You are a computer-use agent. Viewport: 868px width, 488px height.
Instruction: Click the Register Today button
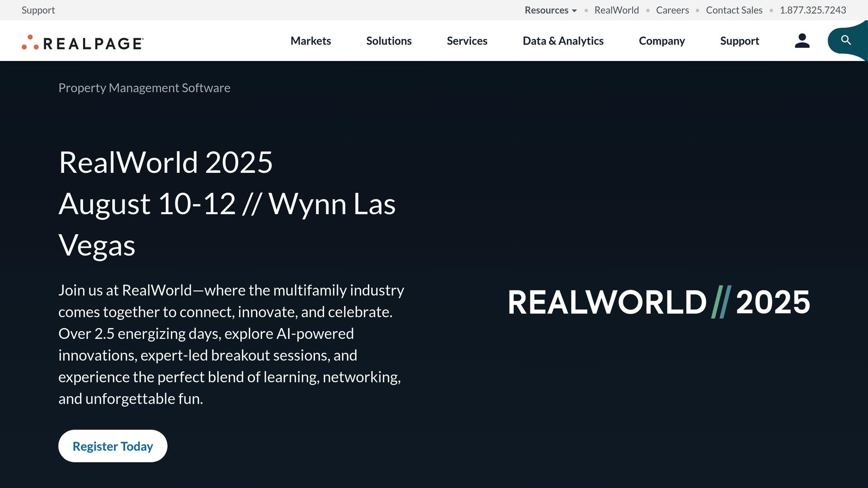pos(113,446)
